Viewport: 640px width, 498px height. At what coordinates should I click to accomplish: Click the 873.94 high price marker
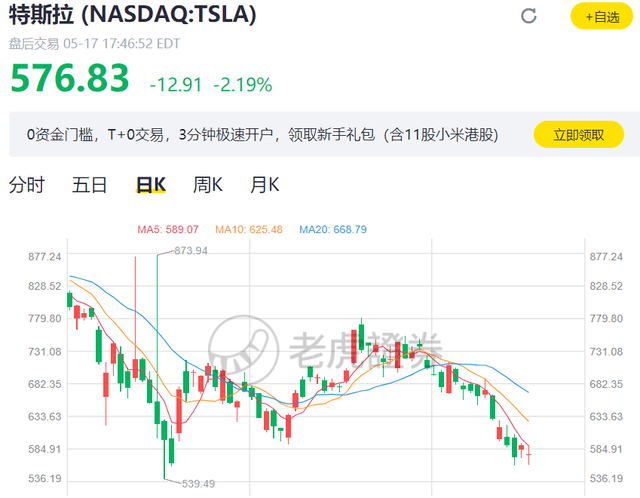(x=190, y=250)
